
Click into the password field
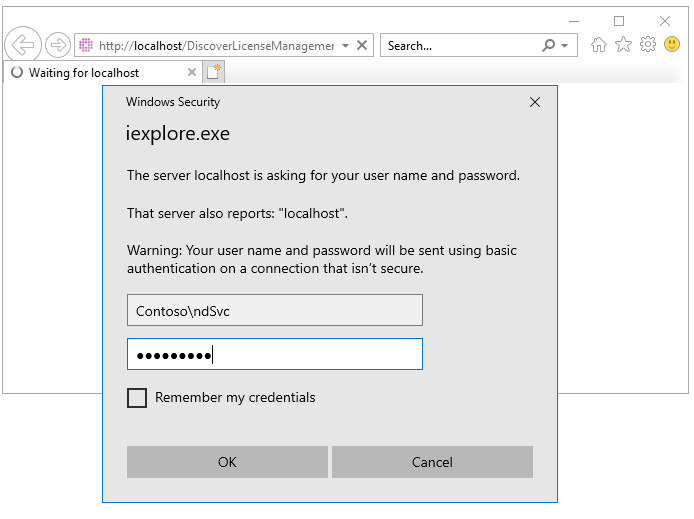[x=274, y=354]
